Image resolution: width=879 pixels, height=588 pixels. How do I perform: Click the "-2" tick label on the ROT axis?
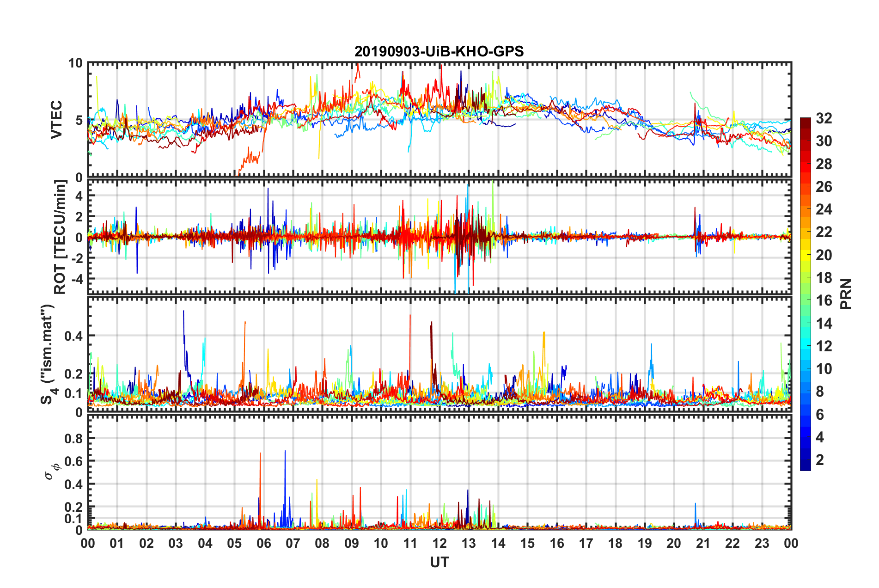click(77, 258)
